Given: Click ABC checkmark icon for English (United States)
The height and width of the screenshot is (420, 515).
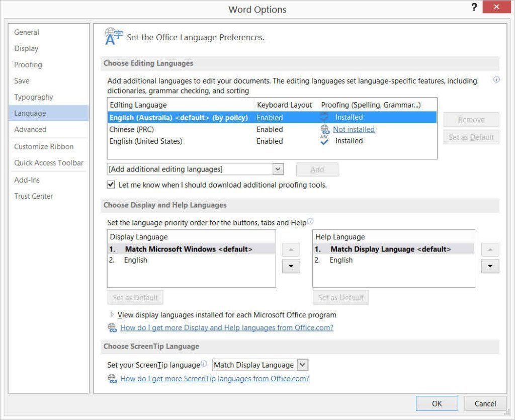Looking at the screenshot, I should point(324,140).
